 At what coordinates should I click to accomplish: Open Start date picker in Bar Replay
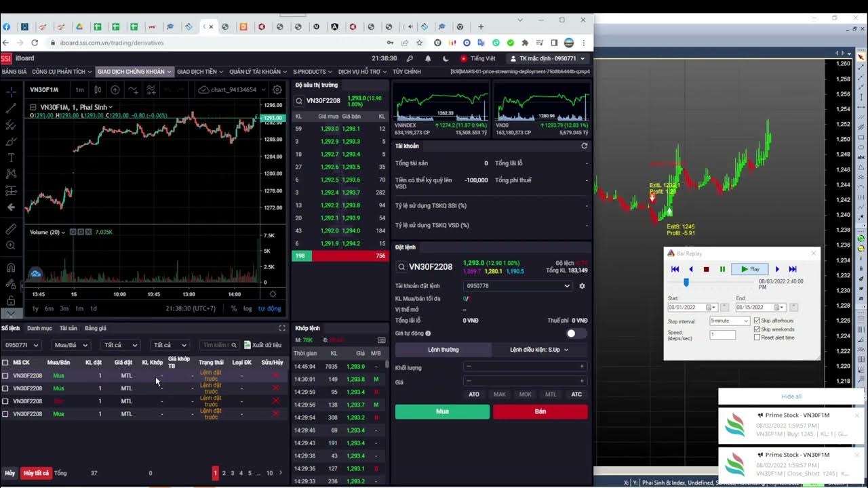point(711,307)
